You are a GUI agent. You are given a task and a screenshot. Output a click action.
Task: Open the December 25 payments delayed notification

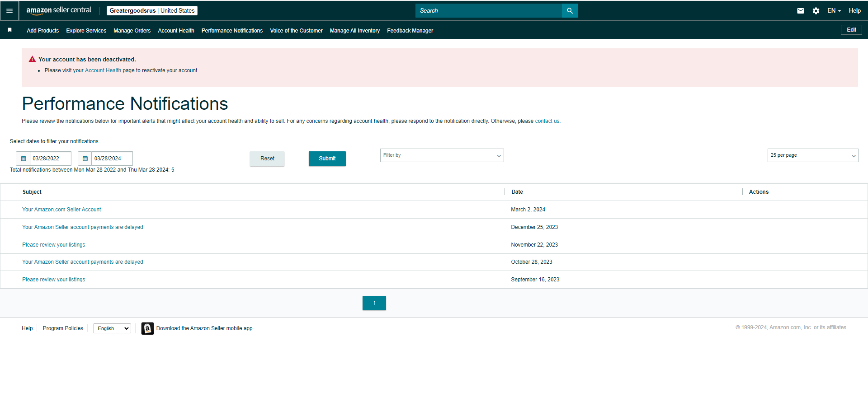pos(83,227)
